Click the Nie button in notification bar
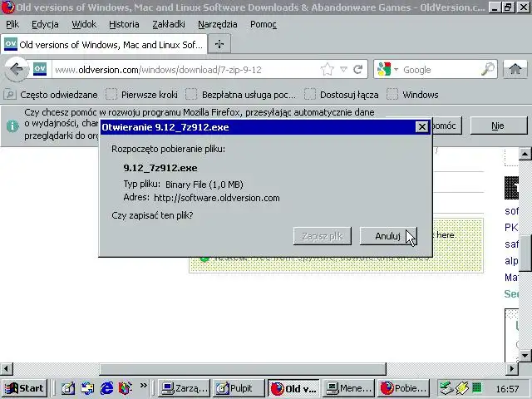The width and height of the screenshot is (532, 399). pyautogui.click(x=498, y=126)
